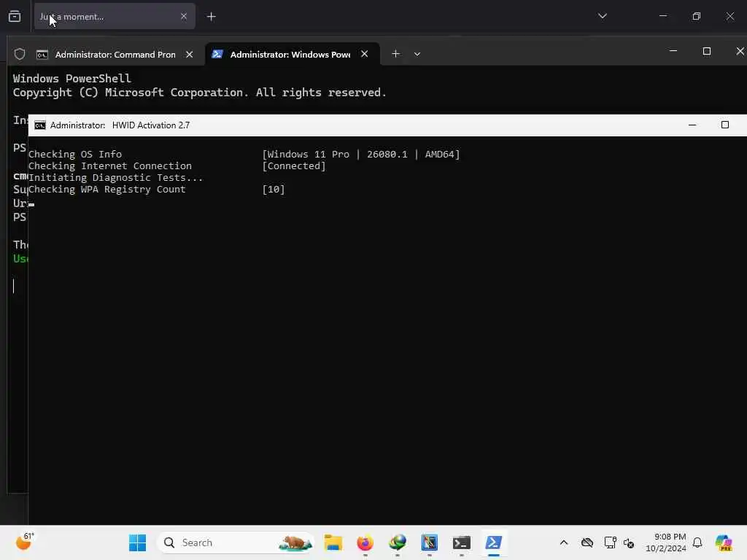Click 'Initiating Diagnostic Tests...' text
This screenshot has width=747, height=560.
[x=116, y=178]
